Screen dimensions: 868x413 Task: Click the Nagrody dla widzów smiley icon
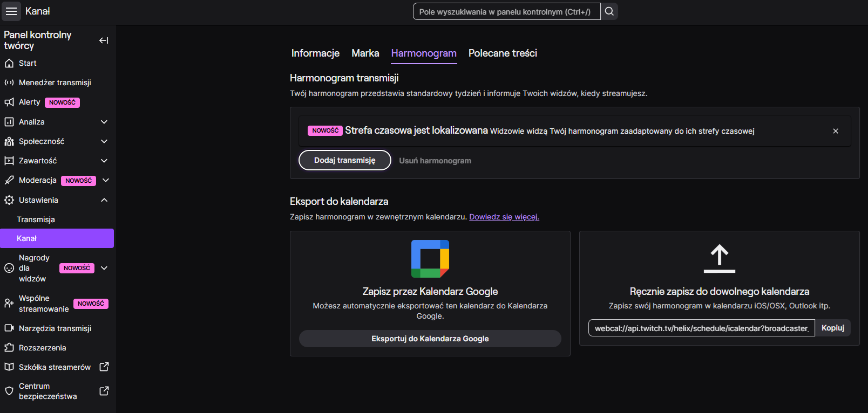click(9, 268)
